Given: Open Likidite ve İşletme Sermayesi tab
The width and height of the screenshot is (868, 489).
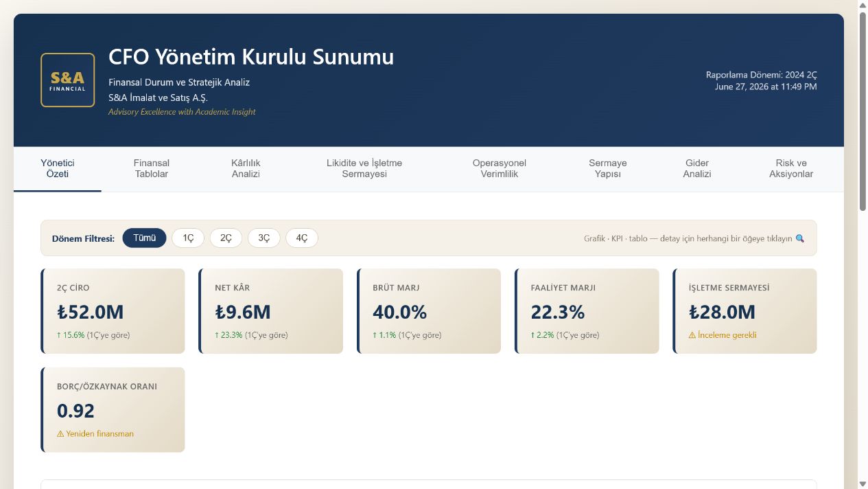Looking at the screenshot, I should click(x=364, y=169).
